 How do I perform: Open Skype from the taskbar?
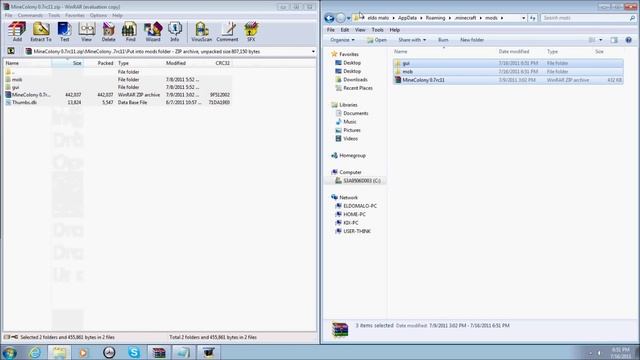pyautogui.click(x=134, y=353)
